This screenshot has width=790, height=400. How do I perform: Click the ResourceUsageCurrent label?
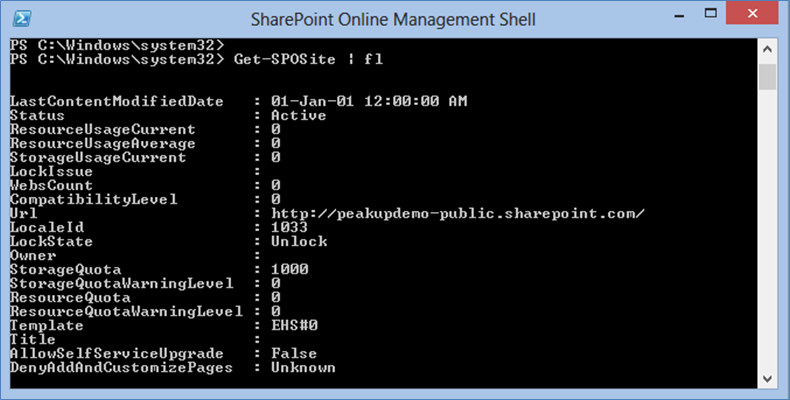click(102, 129)
